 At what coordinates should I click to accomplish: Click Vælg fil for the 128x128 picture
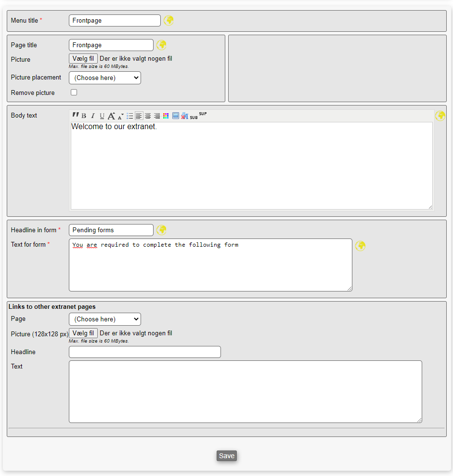[83, 333]
